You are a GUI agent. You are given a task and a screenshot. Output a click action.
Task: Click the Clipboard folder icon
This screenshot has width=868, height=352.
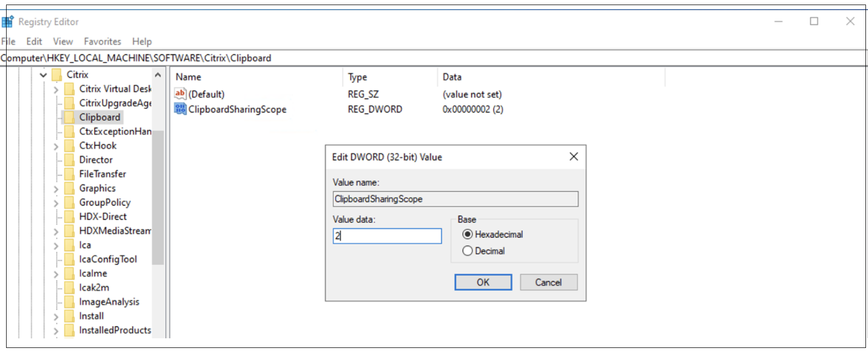point(70,117)
